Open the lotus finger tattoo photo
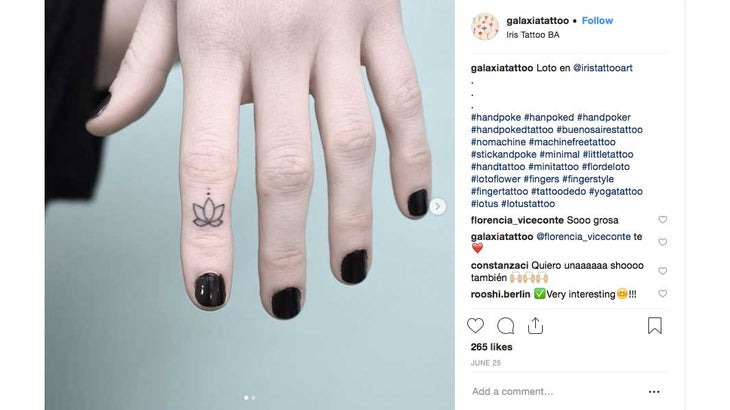The height and width of the screenshot is (410, 730). 250,205
